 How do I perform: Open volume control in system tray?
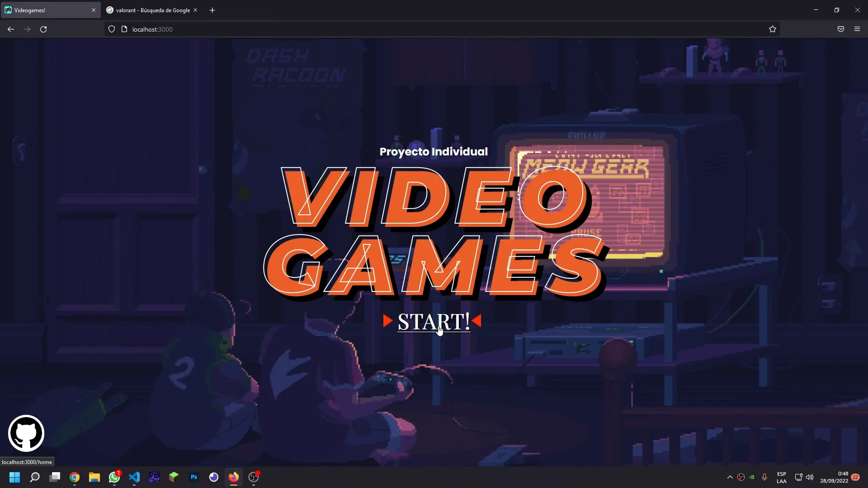810,477
